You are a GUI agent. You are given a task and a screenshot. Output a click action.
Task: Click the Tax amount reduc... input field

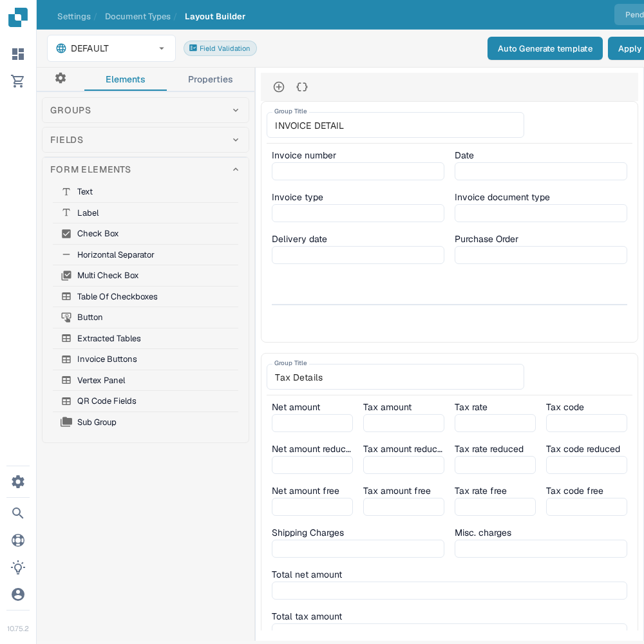(x=403, y=465)
